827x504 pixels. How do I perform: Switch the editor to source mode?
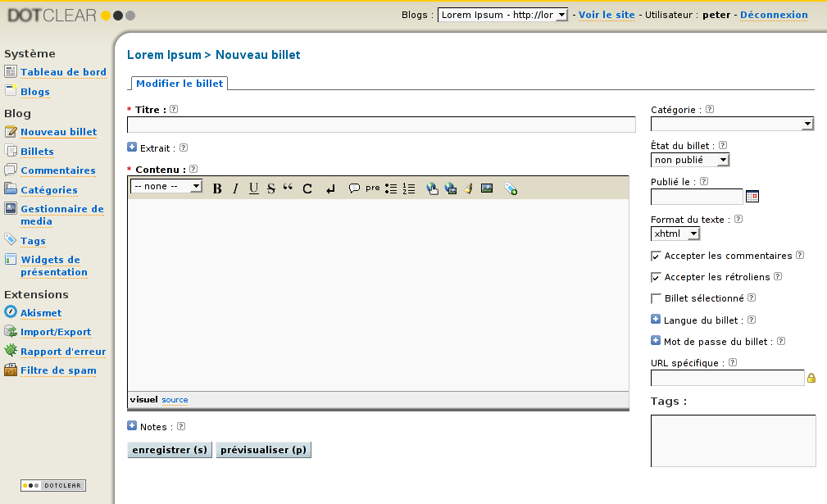pyautogui.click(x=175, y=400)
